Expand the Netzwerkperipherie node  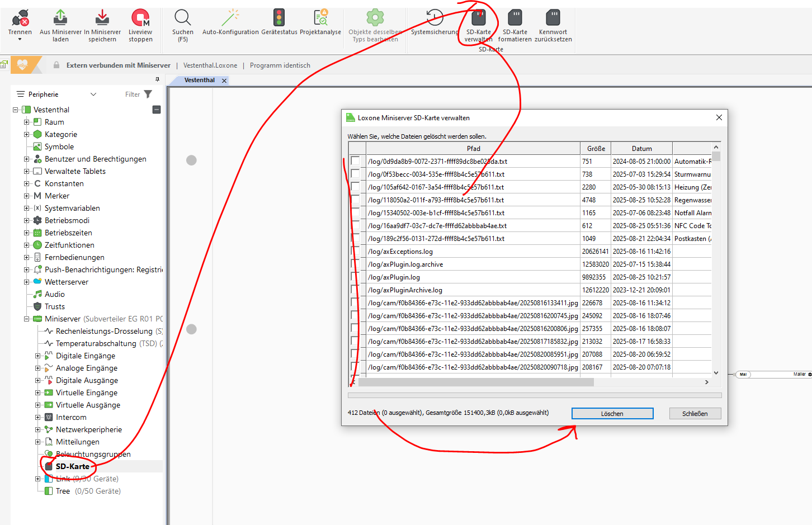38,429
